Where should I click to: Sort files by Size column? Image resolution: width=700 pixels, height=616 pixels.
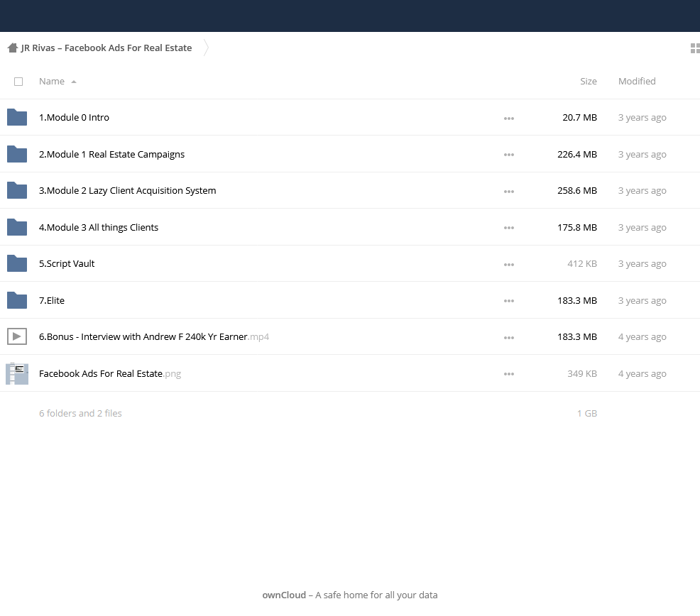[589, 81]
